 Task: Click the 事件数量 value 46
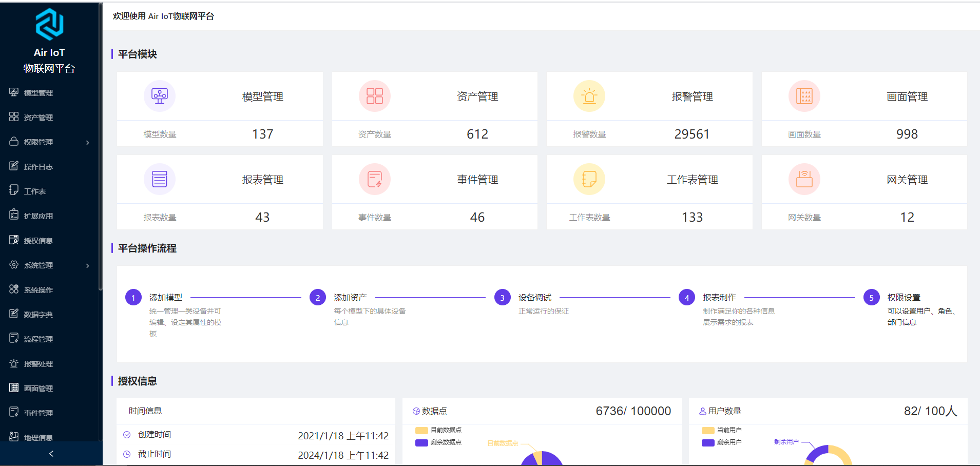477,217
